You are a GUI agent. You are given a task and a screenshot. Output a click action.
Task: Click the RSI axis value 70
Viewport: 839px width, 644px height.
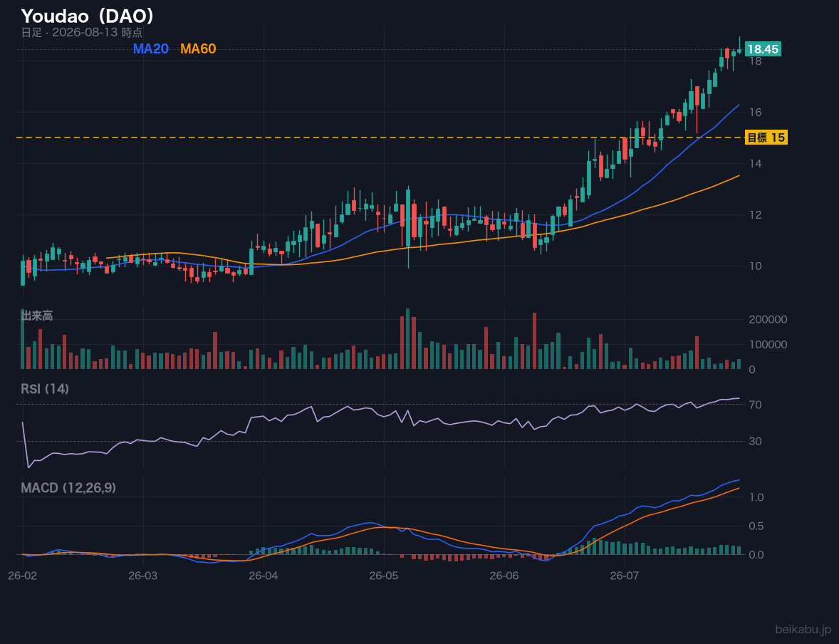coord(756,405)
